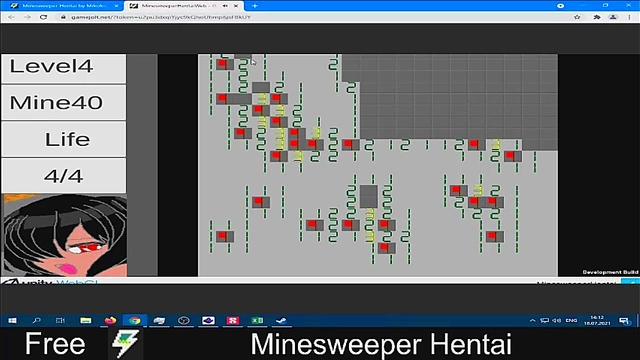Open Steam from the taskbar
The height and width of the screenshot is (360, 640).
coord(281,320)
